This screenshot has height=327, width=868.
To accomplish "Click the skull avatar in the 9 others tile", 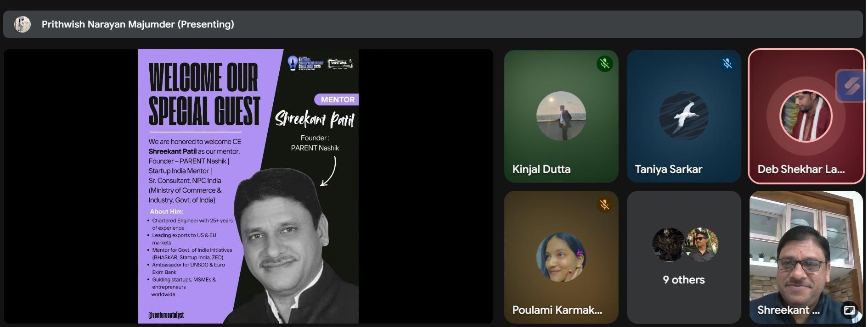I will pos(668,244).
